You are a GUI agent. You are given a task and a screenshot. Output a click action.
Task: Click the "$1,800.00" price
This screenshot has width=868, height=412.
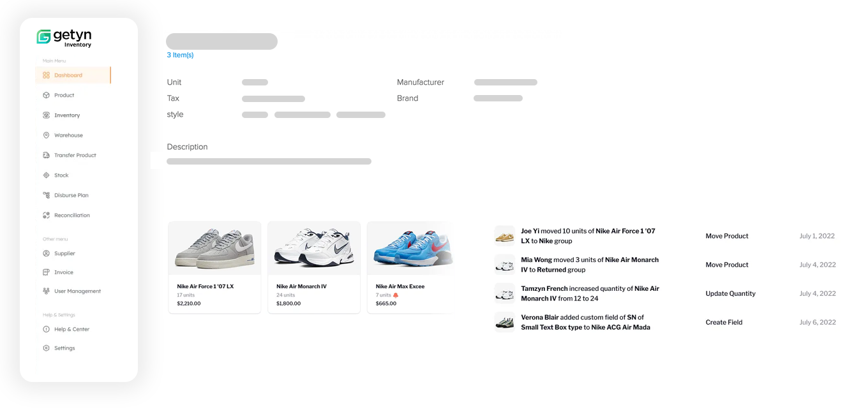(288, 304)
